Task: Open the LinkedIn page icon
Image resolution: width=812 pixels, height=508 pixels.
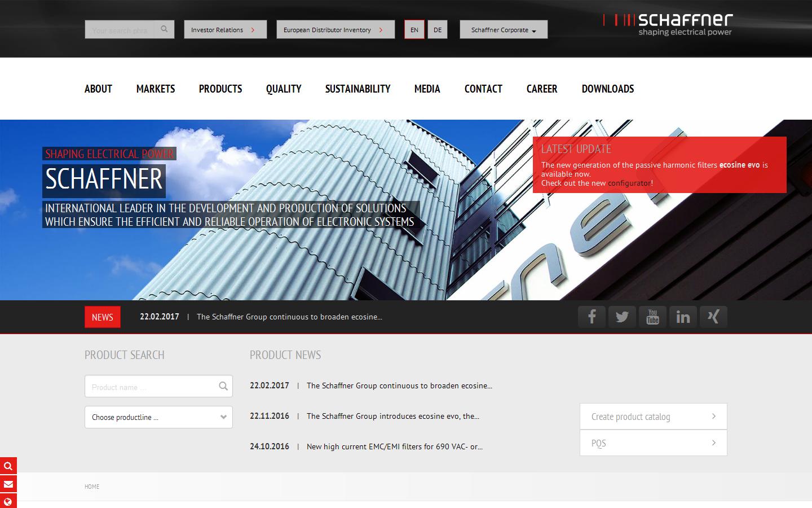Action: coord(683,317)
